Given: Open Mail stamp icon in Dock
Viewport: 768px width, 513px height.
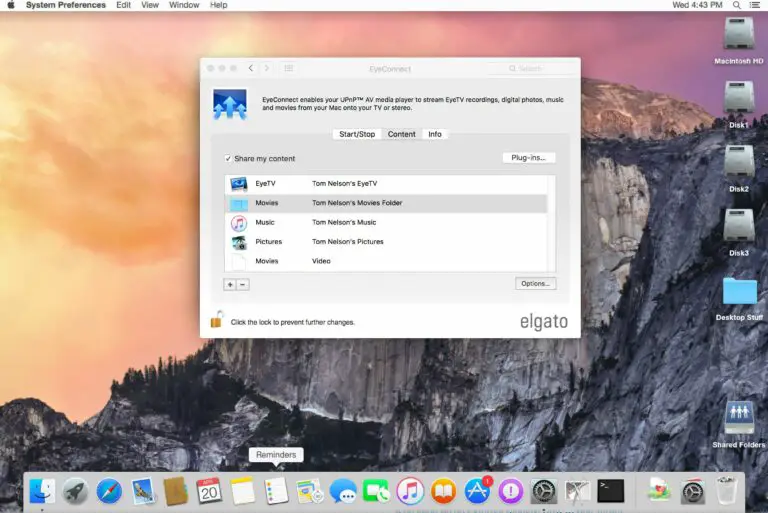Looking at the screenshot, I should pos(143,491).
